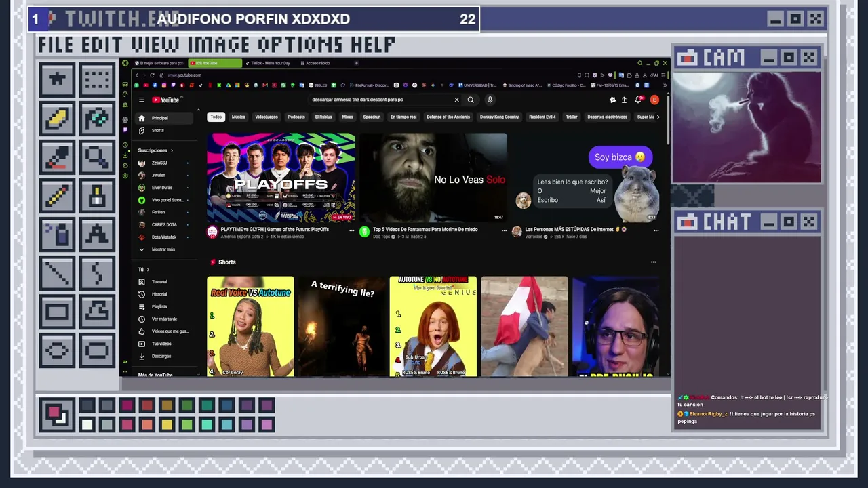The width and height of the screenshot is (868, 488).
Task: Open options menu for PLAYTIME vs GLYPH video
Action: [x=351, y=230]
